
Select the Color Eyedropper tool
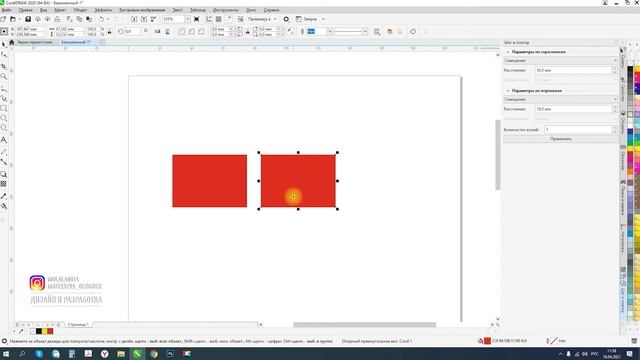4,196
